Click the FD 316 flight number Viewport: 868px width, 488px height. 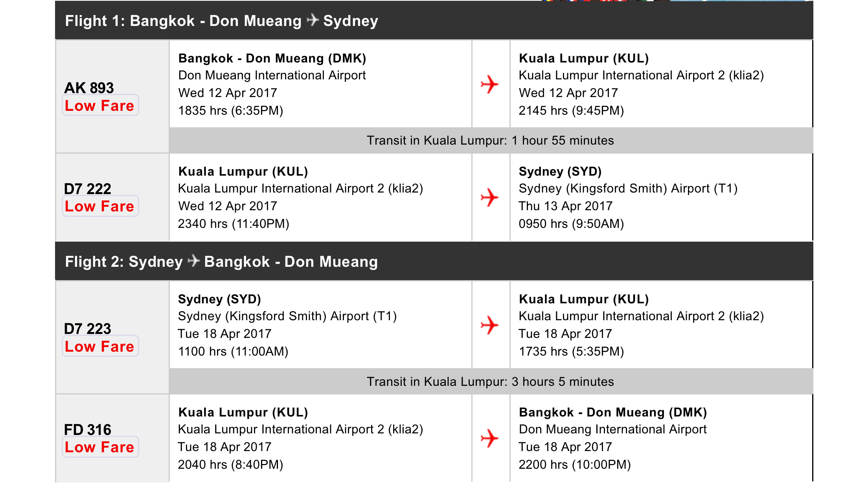tap(88, 429)
